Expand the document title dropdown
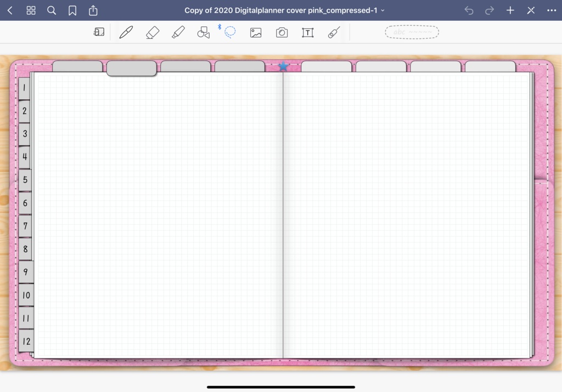562x392 pixels. pos(383,10)
